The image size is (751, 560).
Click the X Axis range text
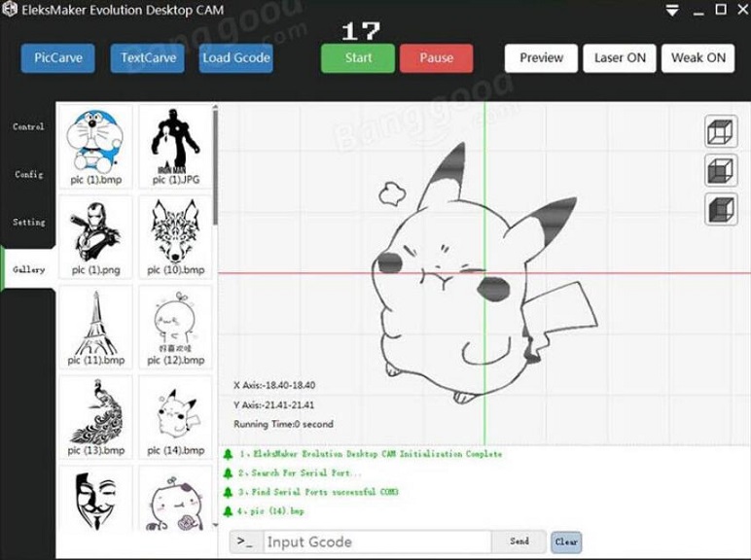click(274, 385)
